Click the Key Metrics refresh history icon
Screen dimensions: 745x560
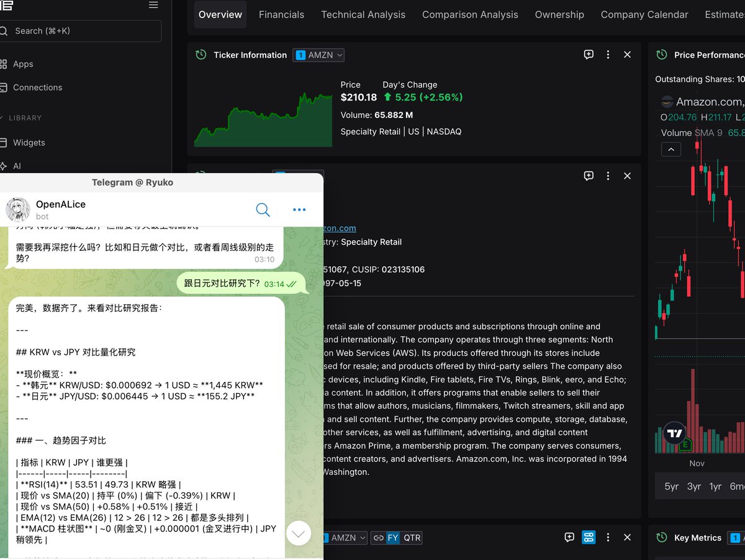661,537
